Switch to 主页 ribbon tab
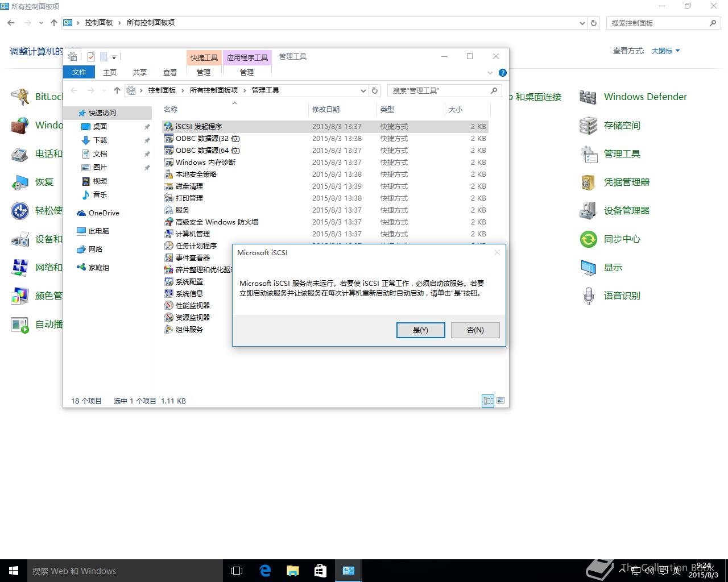The image size is (728, 582). 110,72
